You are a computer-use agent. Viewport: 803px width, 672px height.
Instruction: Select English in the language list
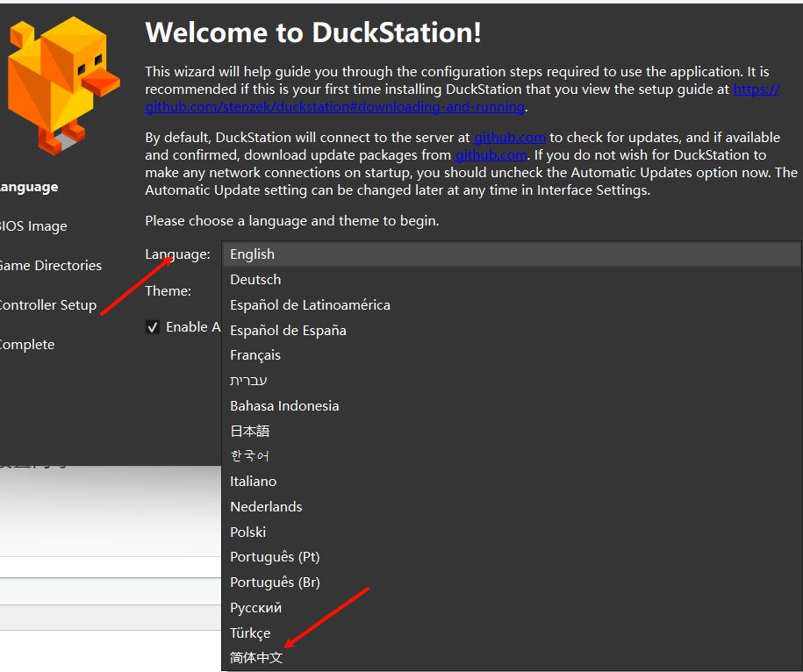[x=253, y=254]
